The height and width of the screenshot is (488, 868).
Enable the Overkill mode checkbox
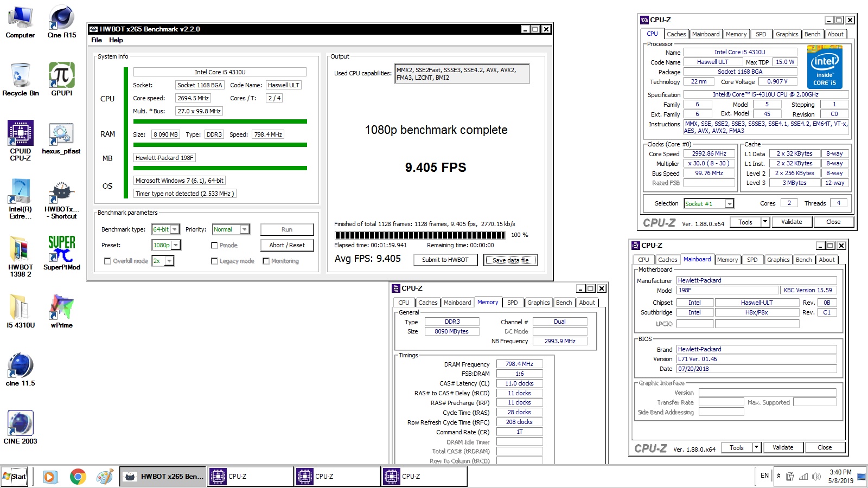tap(107, 261)
